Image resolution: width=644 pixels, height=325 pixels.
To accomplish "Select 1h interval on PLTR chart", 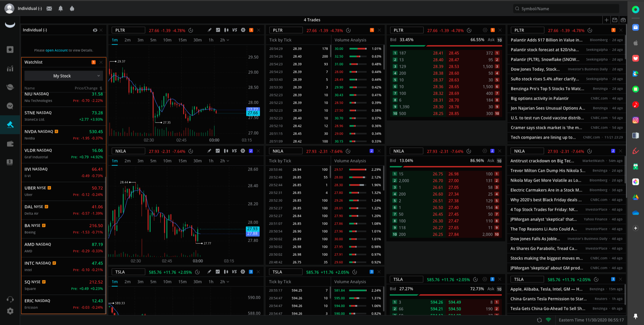I will pos(211,40).
